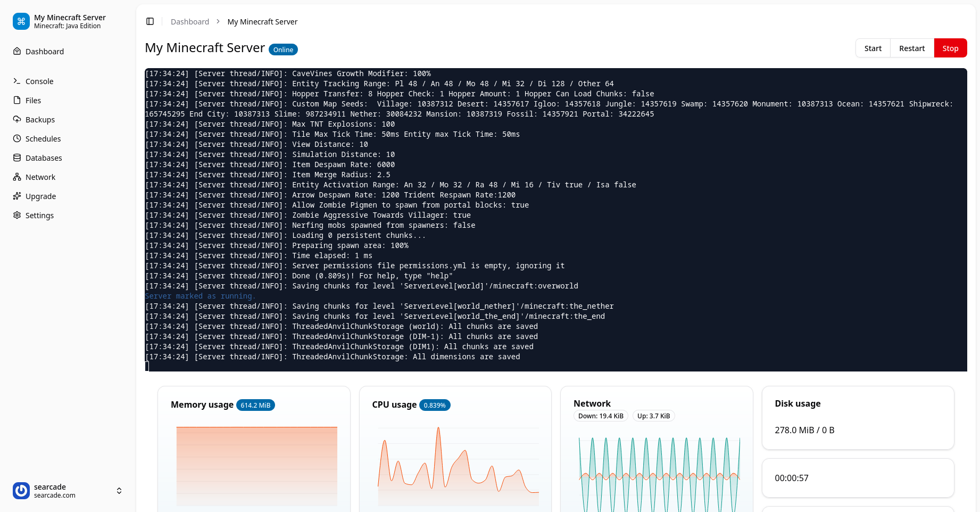Navigate to the Network page
This screenshot has width=980, height=512.
coord(68,177)
